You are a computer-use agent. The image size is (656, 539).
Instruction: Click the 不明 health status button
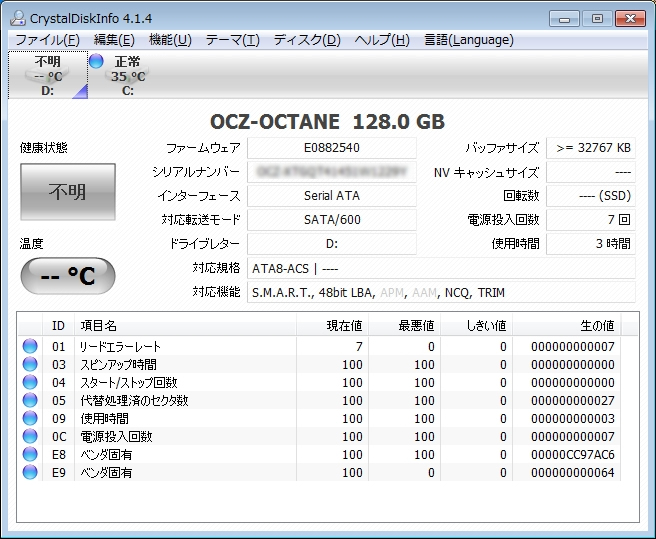coord(68,192)
